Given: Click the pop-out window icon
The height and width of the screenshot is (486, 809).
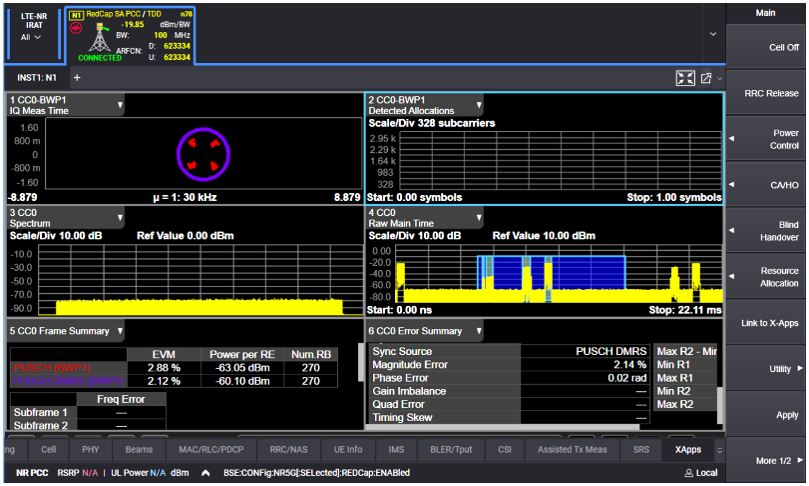Looking at the screenshot, I should pos(706,78).
